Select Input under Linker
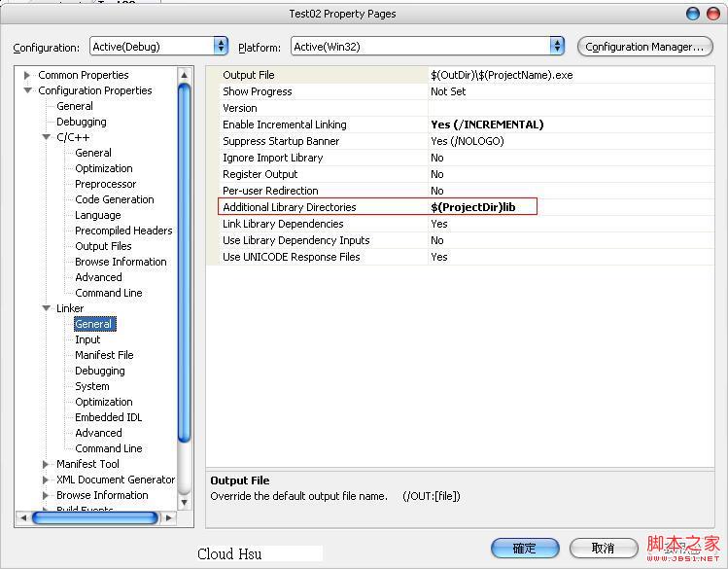728x569 pixels. [87, 339]
